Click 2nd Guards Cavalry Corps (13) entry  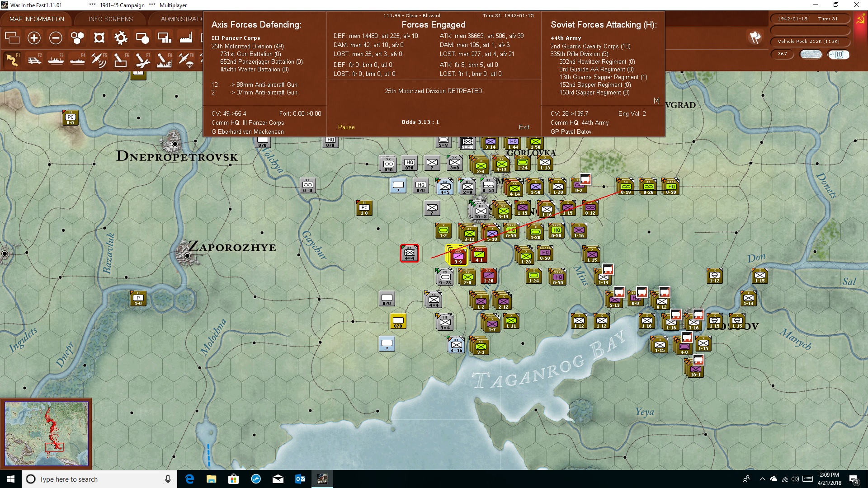click(x=590, y=47)
